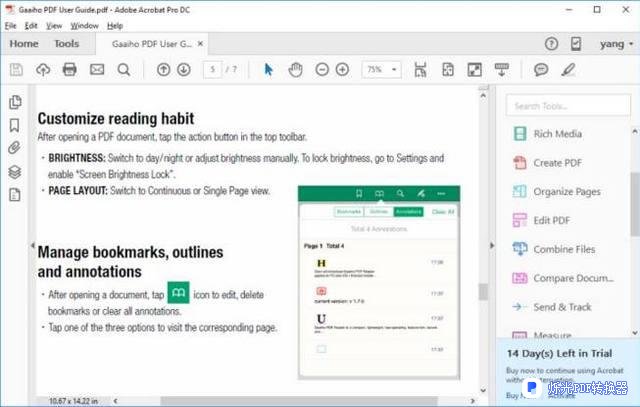This screenshot has height=407, width=640.
Task: Click the vertical document scrollbar thumb
Action: coord(483,292)
